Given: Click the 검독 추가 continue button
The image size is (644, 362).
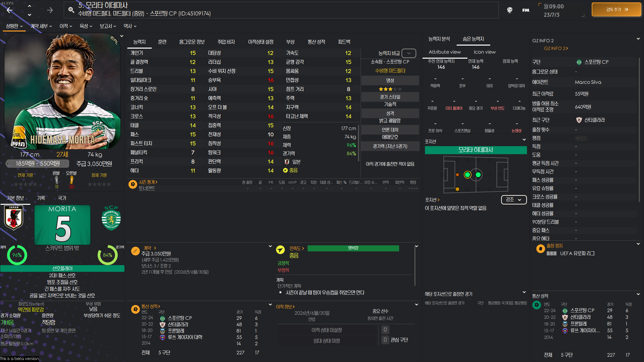Looking at the screenshot, I should tap(616, 10).
